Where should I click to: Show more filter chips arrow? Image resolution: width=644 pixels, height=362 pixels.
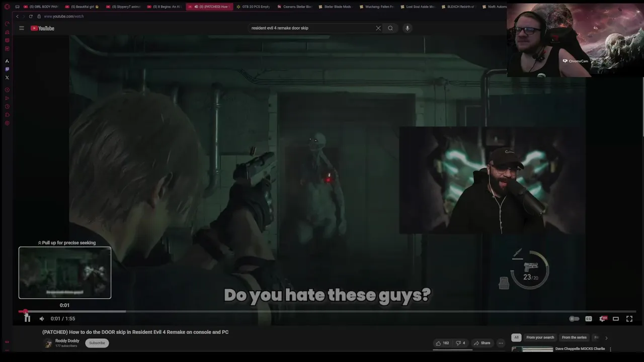tap(606, 338)
